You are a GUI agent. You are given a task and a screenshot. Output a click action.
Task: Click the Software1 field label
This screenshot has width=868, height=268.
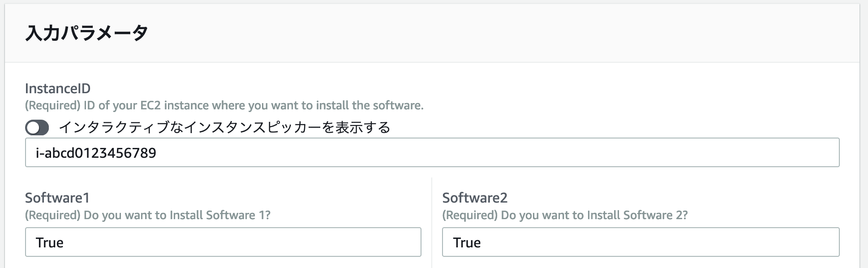(x=57, y=198)
